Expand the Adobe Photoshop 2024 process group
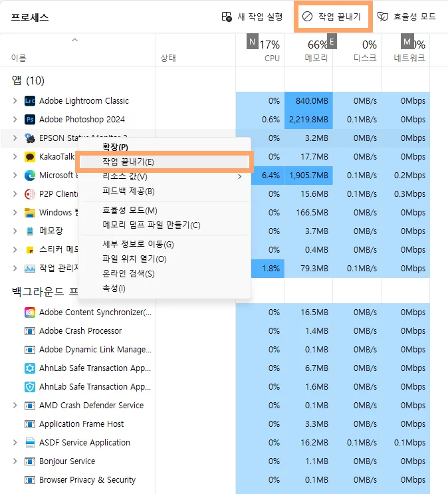This screenshot has width=448, height=494. click(x=15, y=120)
